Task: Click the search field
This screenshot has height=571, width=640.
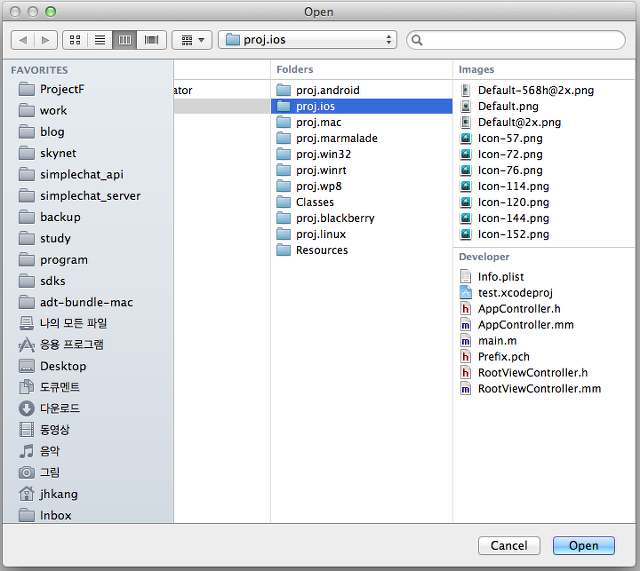Action: (x=516, y=40)
